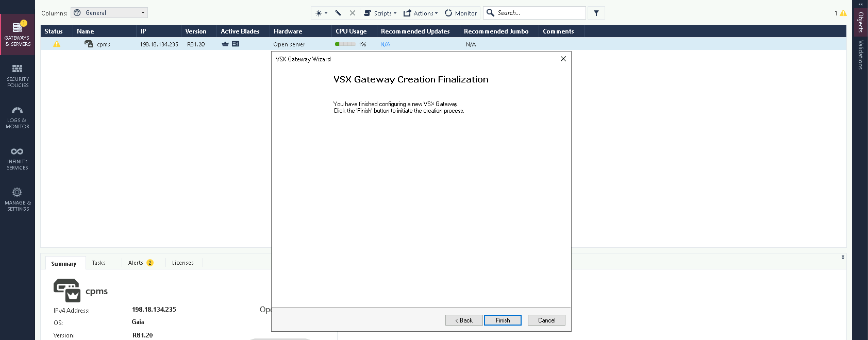This screenshot has width=868, height=340.
Task: Open the Gateways & Servers view
Action: tap(18, 35)
